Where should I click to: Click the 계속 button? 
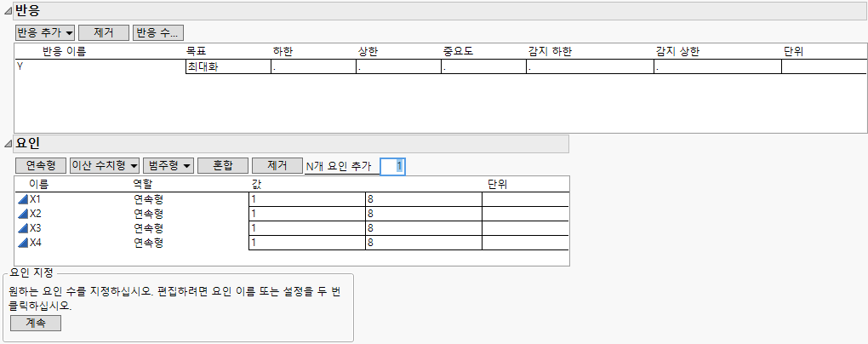click(x=36, y=323)
